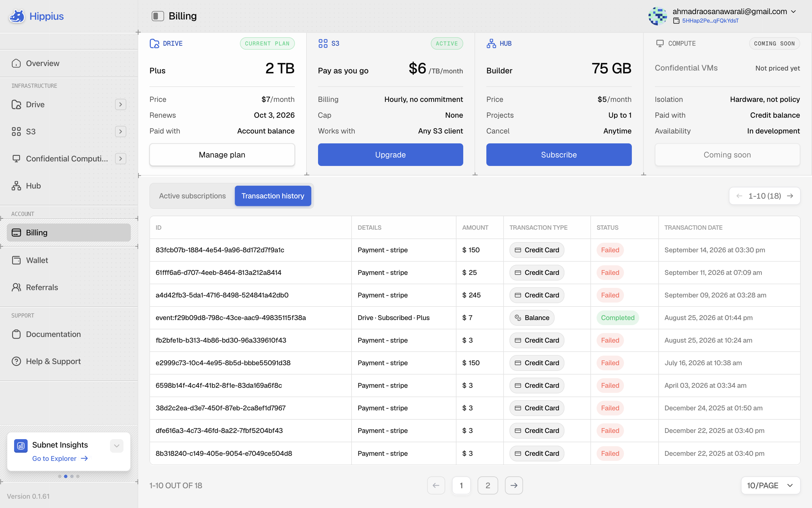The image size is (812, 508).
Task: Click the Subnet Insights chart icon
Action: (21, 446)
